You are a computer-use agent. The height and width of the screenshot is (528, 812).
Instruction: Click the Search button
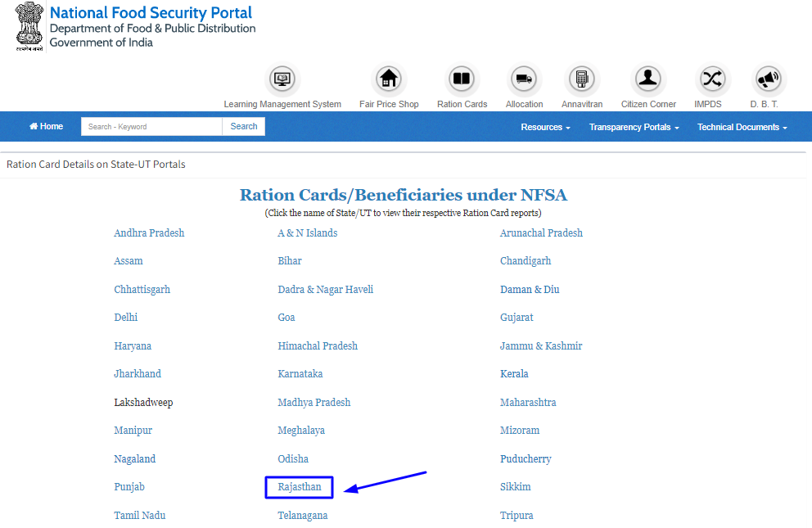pos(243,126)
